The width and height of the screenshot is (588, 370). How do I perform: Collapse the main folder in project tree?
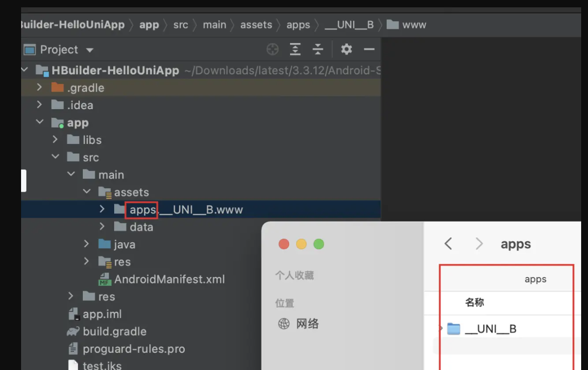click(x=71, y=174)
